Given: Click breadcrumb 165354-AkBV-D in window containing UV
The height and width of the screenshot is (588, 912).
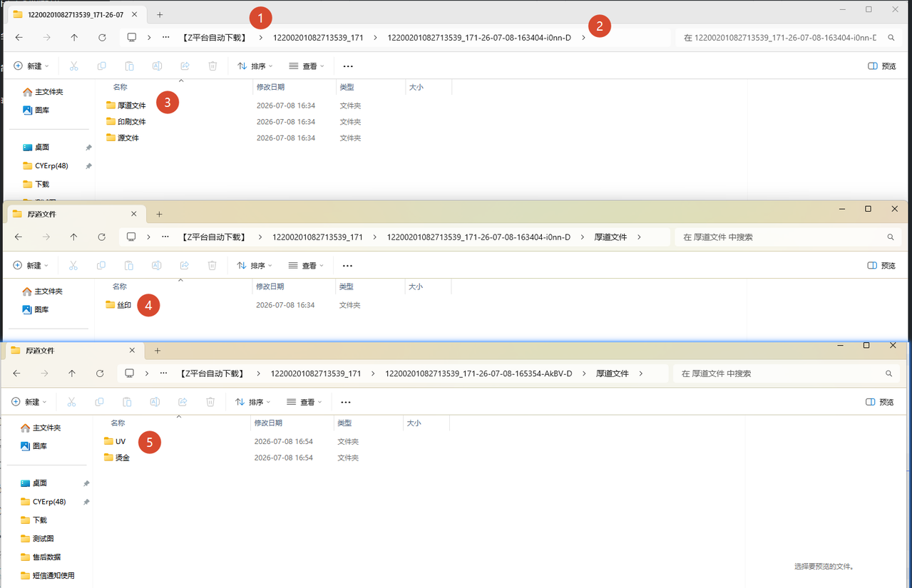Looking at the screenshot, I should point(478,373).
